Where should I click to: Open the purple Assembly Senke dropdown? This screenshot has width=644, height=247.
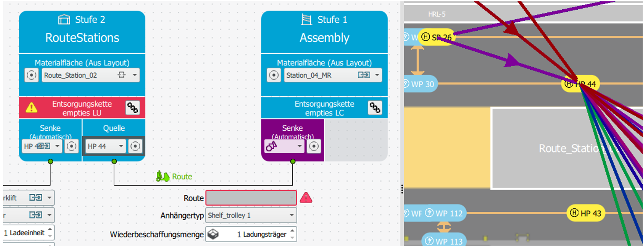tap(284, 146)
